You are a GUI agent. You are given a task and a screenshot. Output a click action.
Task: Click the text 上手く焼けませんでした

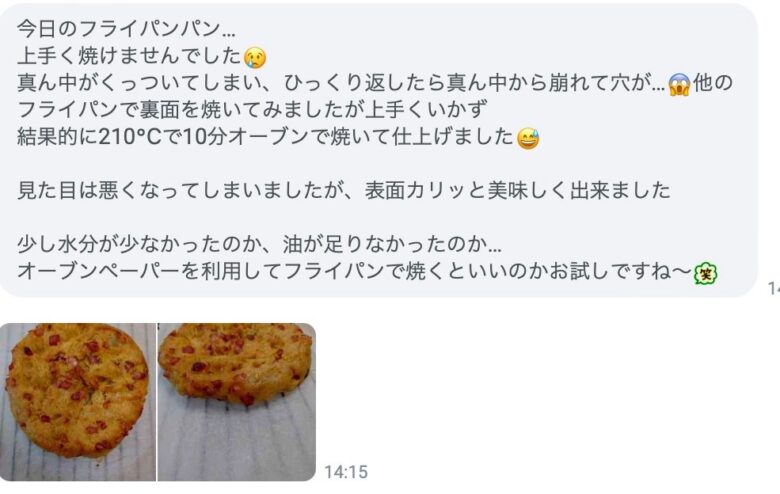129,56
